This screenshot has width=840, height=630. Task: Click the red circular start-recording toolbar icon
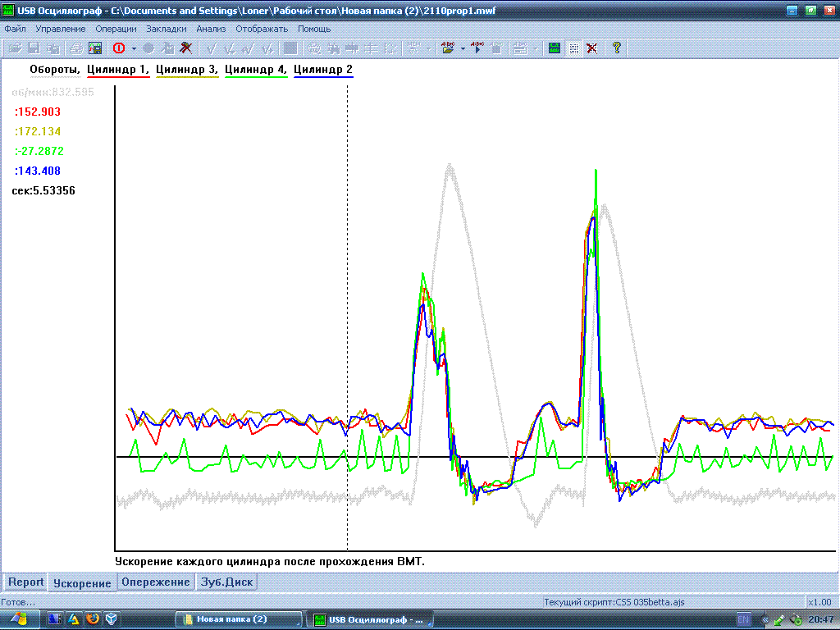pos(118,48)
